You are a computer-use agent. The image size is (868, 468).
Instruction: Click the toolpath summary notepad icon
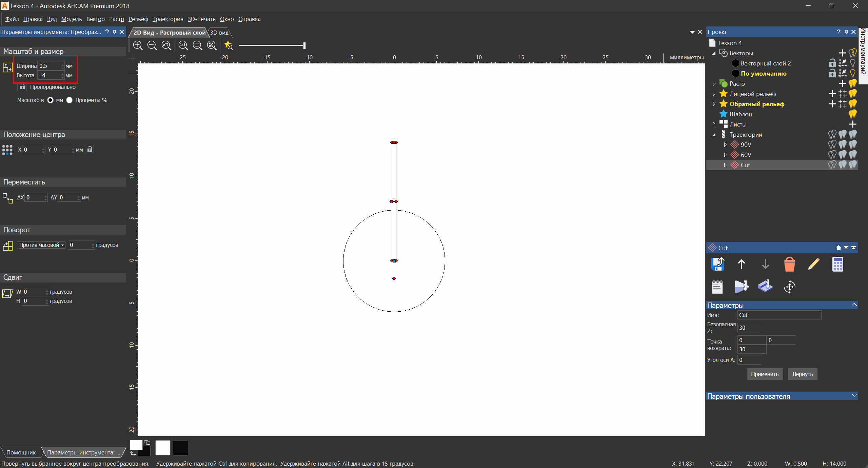pos(717,287)
